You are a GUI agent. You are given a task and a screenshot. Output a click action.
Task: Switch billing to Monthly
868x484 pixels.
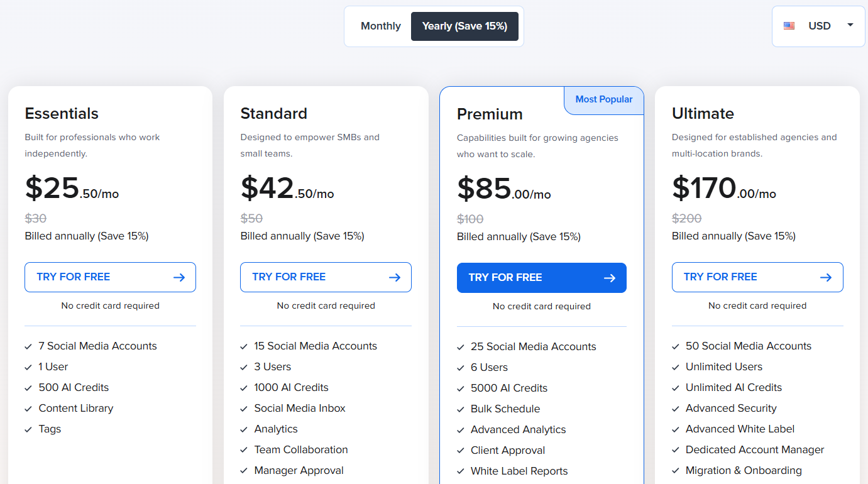pos(380,26)
